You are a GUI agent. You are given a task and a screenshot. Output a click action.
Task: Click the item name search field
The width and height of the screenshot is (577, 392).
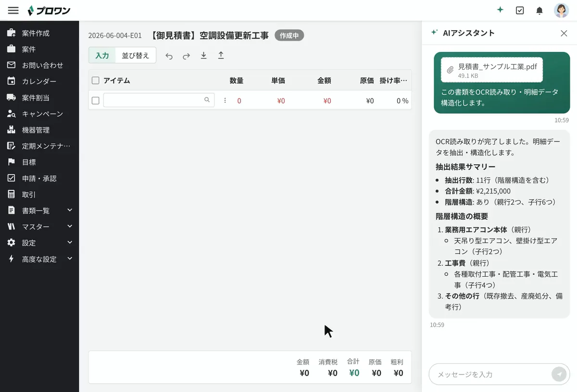[159, 100]
